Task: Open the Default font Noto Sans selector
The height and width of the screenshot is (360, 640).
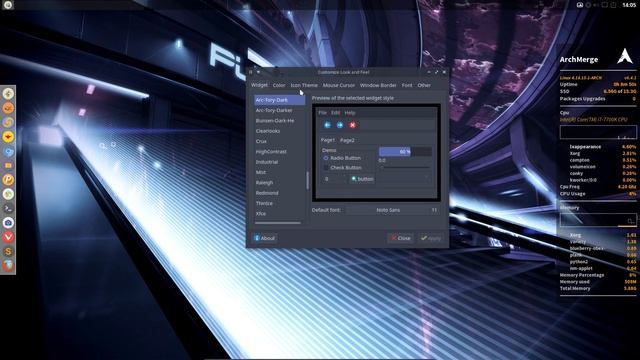Action: click(x=392, y=210)
